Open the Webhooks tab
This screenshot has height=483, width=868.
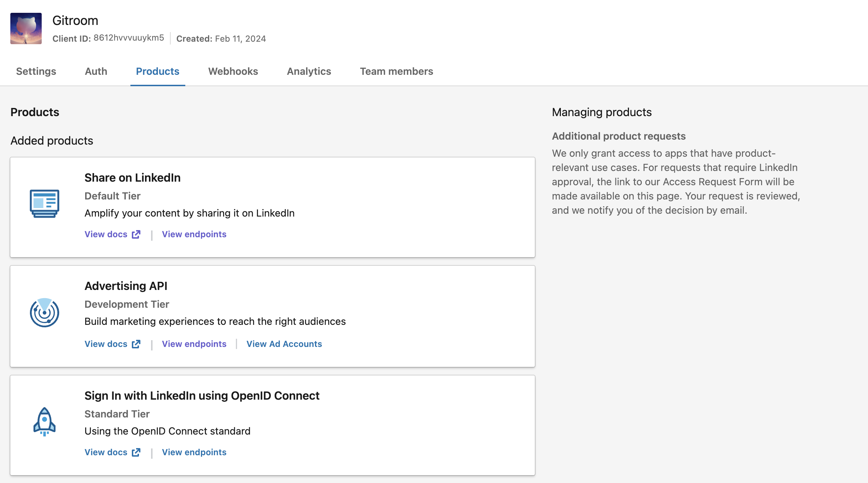(x=233, y=71)
